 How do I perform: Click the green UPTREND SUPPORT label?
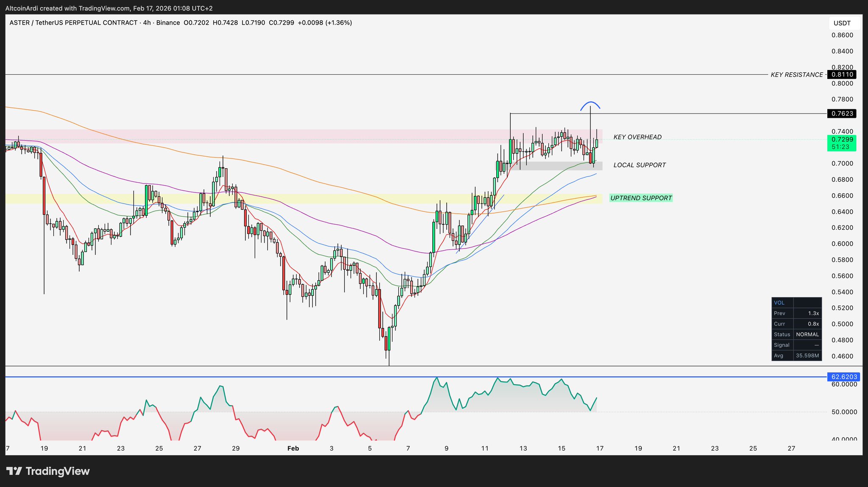(x=641, y=198)
